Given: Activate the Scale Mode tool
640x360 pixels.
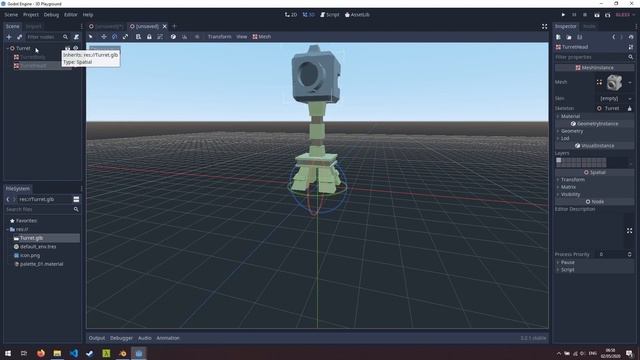Looking at the screenshot, I should tap(125, 37).
